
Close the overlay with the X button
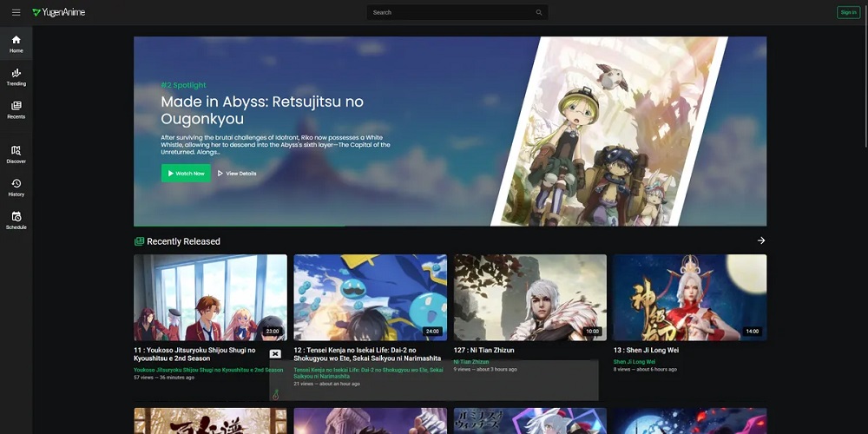pyautogui.click(x=275, y=354)
